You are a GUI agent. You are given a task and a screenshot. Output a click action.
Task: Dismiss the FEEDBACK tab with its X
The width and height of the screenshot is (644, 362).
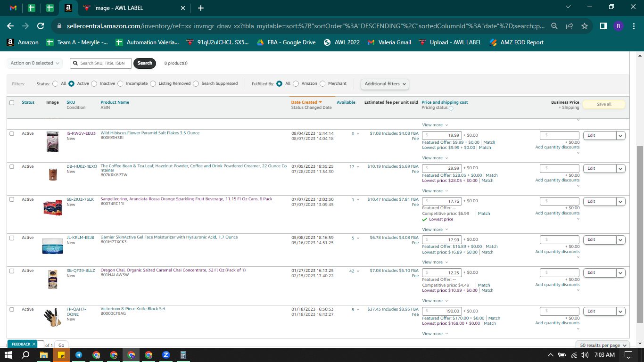coord(34,344)
